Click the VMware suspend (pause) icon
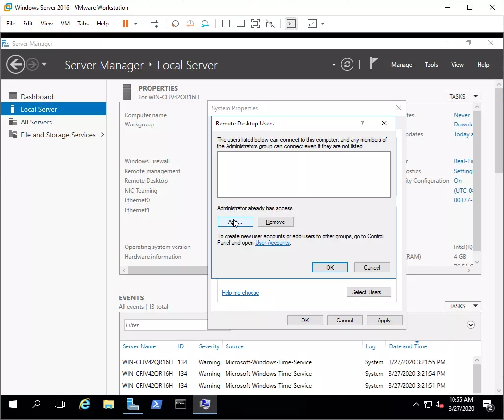The width and height of the screenshot is (504, 420). pos(126,24)
